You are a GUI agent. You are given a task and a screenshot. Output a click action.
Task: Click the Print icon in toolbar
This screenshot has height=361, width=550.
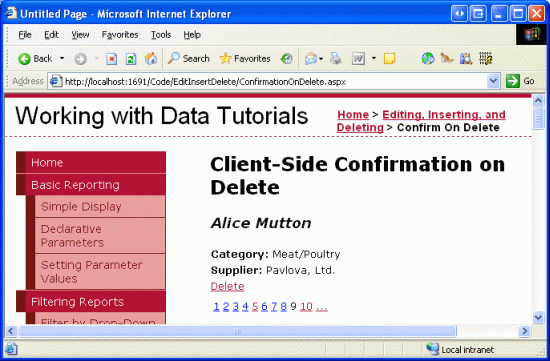336,59
